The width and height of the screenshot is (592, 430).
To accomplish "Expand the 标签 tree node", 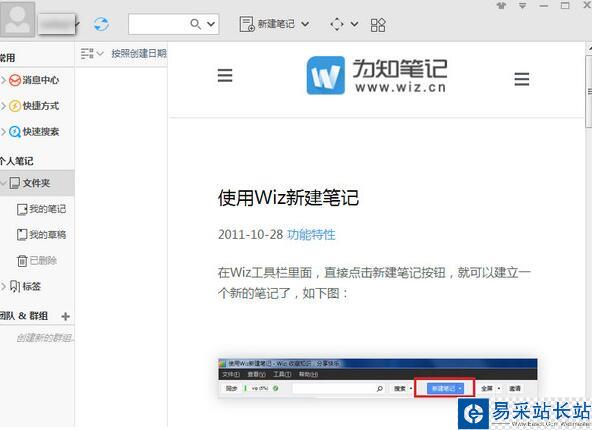I will [x=3, y=287].
